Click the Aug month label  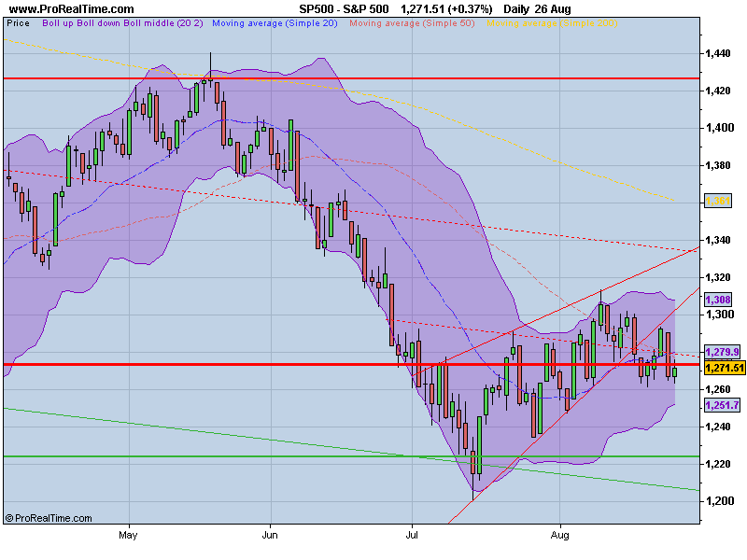(x=559, y=535)
